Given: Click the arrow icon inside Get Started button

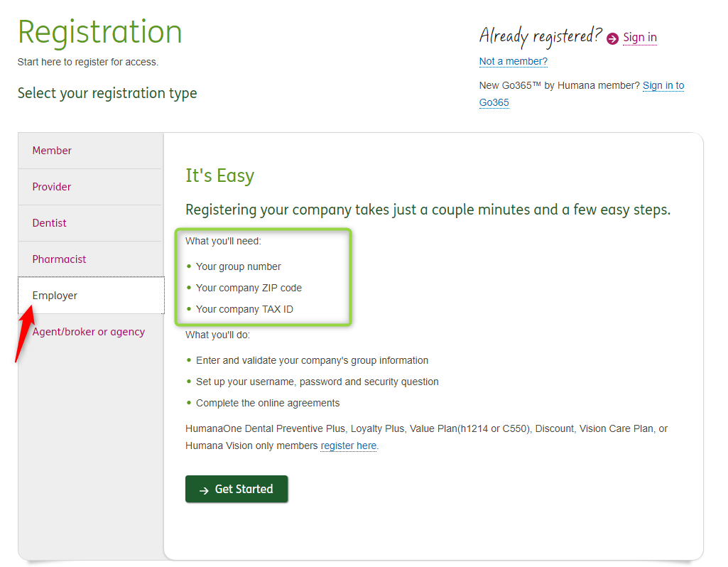Looking at the screenshot, I should pos(204,490).
